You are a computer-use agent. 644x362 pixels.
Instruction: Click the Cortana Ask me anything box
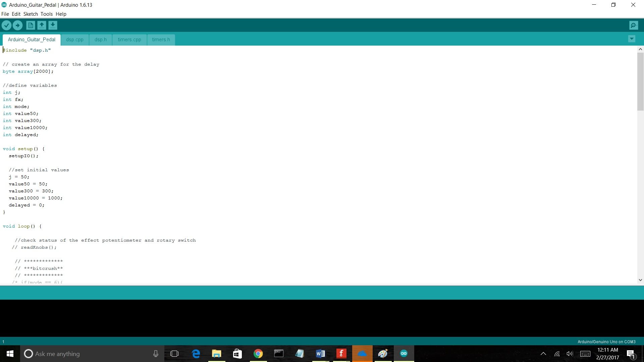pos(91,354)
